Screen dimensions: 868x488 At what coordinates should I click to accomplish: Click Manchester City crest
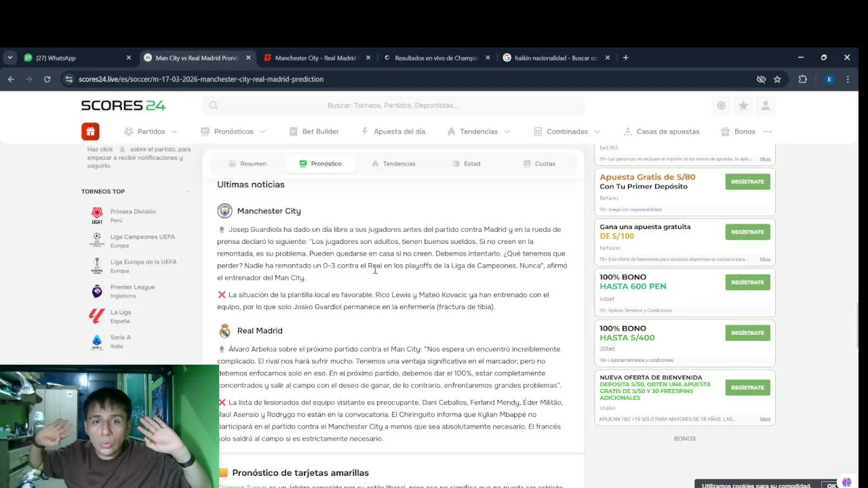tap(224, 211)
